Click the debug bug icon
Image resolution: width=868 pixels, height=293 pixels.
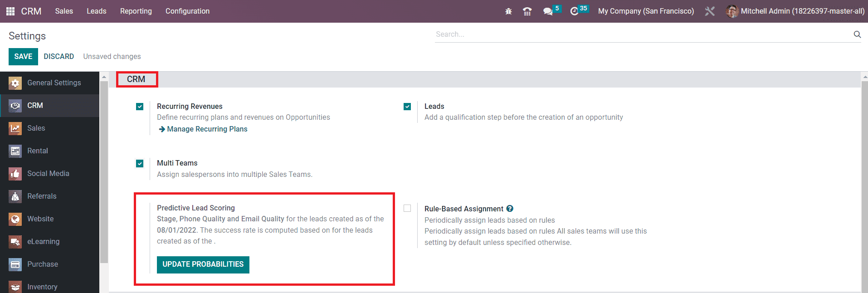[508, 11]
